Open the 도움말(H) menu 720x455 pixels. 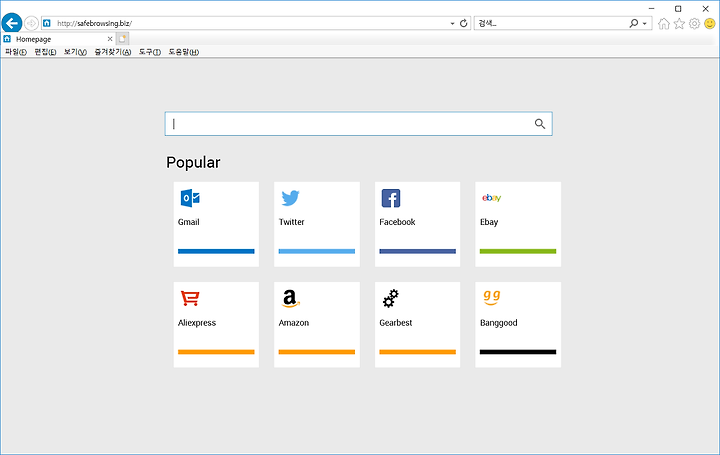point(183,52)
